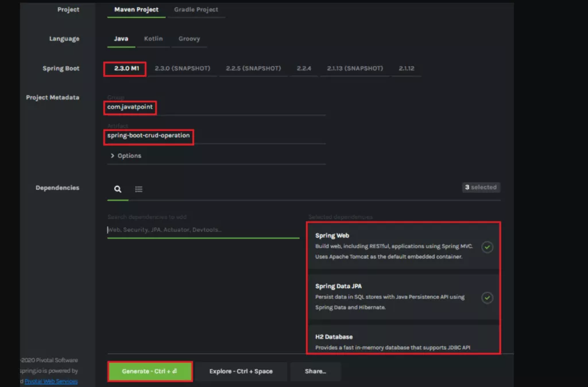Click the green Generate button
The height and width of the screenshot is (387, 588).
click(x=149, y=371)
